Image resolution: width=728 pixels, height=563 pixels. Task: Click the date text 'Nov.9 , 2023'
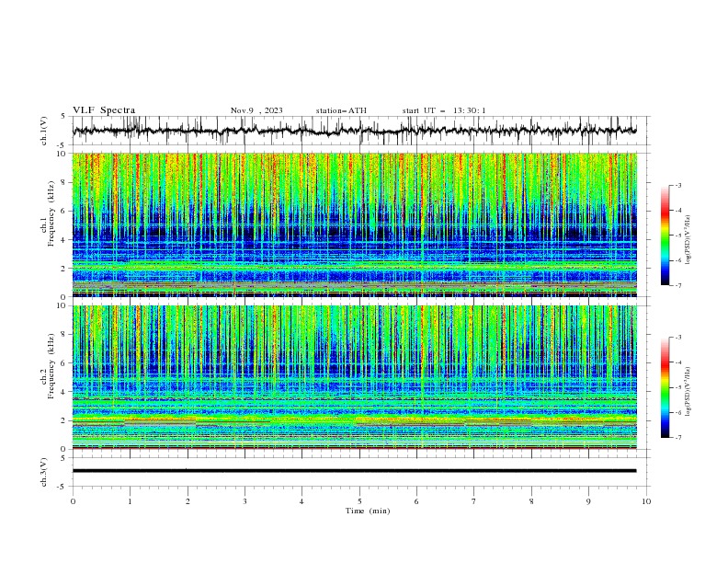[x=256, y=110]
